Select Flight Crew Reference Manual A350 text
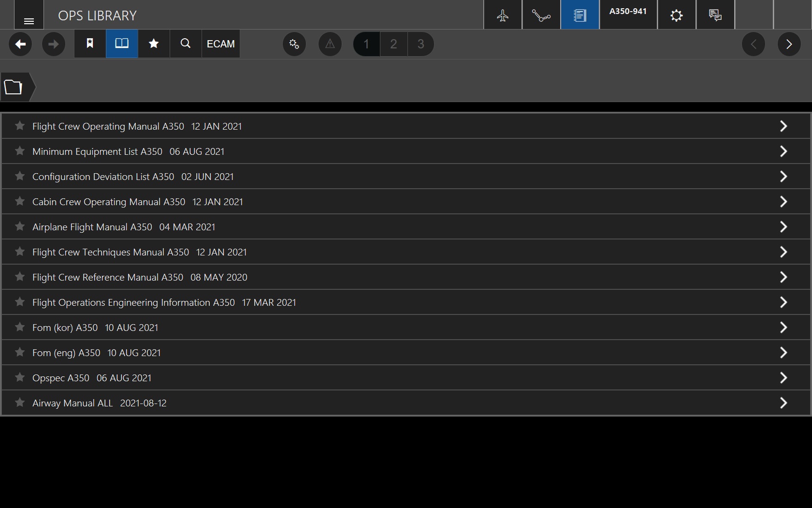The height and width of the screenshot is (508, 812). pos(108,277)
